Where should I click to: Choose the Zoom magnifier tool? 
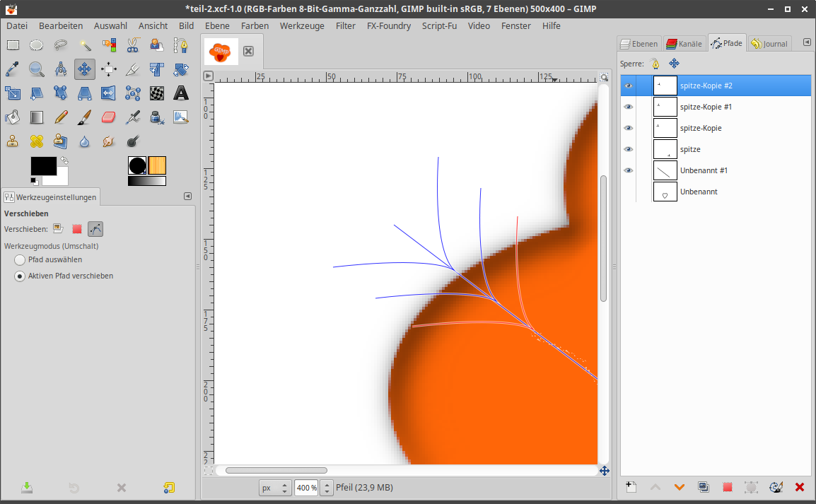pyautogui.click(x=37, y=69)
